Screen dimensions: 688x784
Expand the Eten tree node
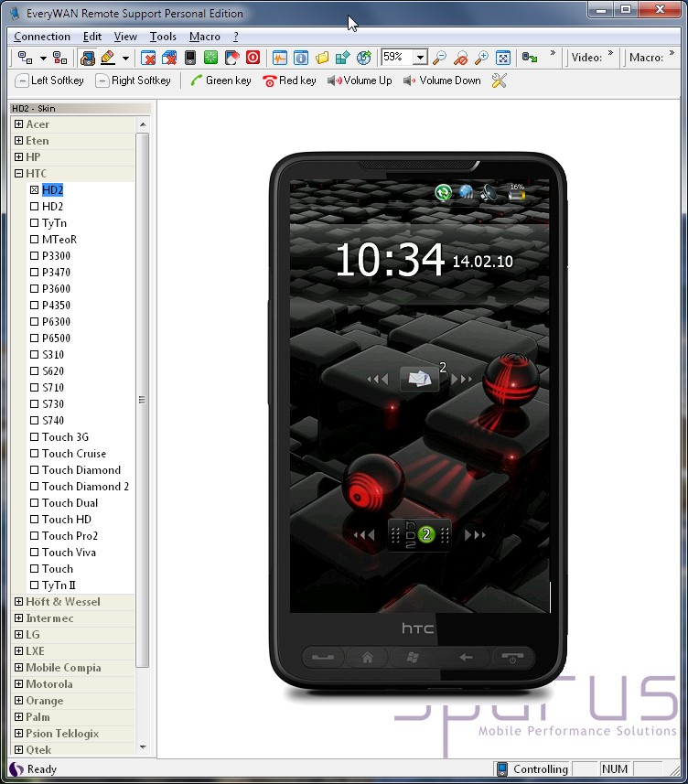coord(18,141)
